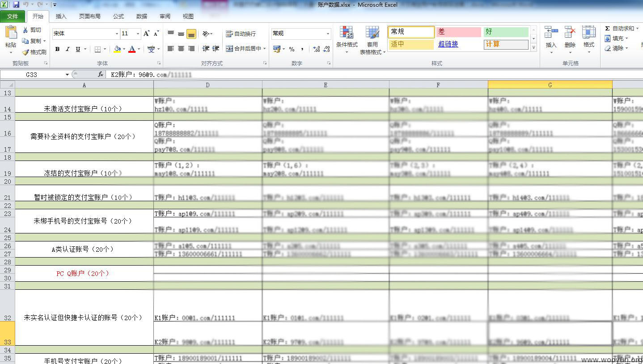
Task: Click the Copy (复制) button
Action: [x=32, y=41]
